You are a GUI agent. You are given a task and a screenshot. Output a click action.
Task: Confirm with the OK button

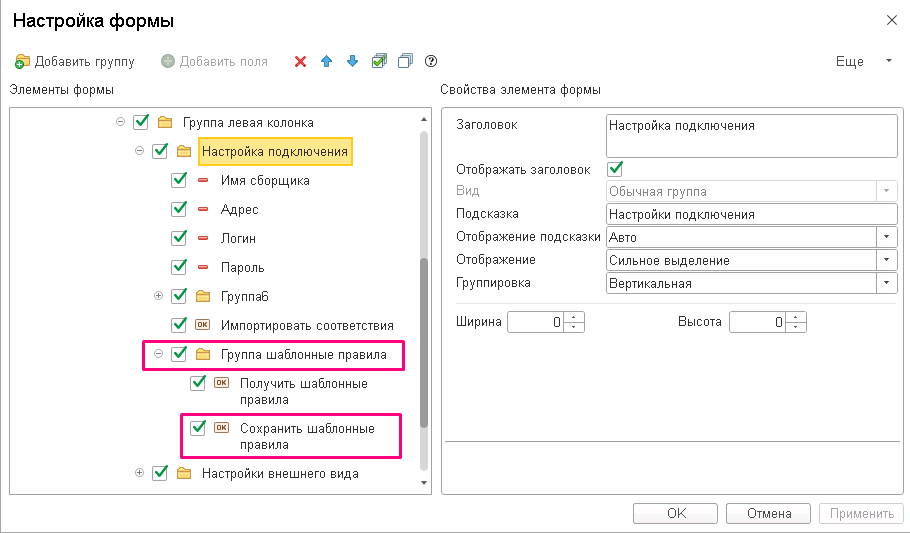(676, 514)
